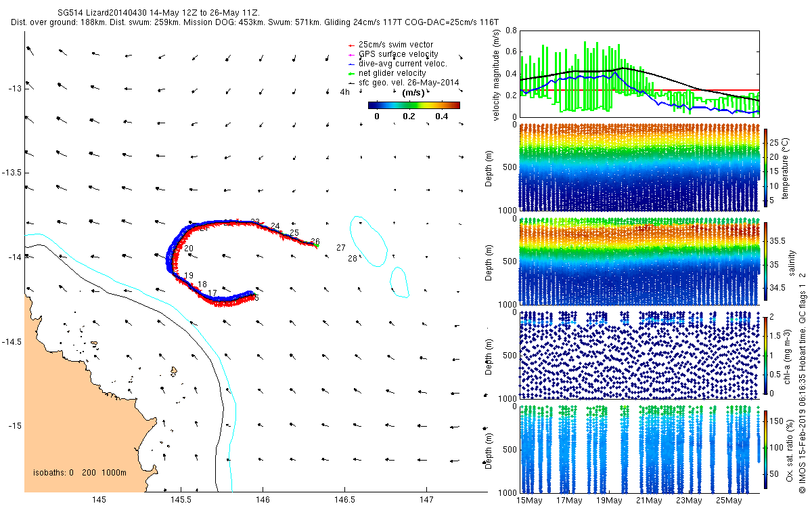Click the salinity colorbar
Image resolution: width=812 pixels, height=508 pixels.
coord(766,262)
